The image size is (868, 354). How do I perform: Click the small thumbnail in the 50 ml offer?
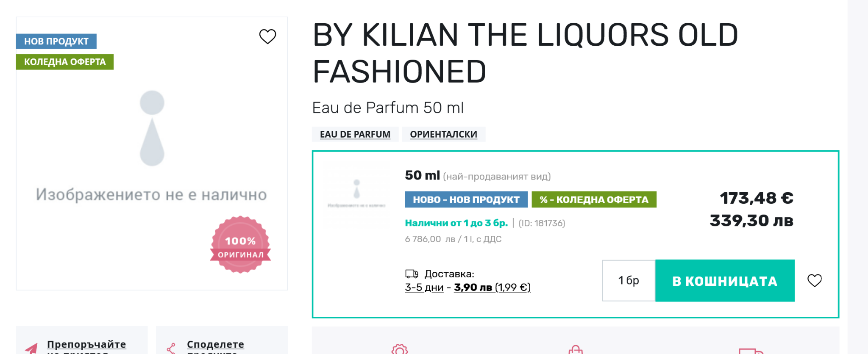(356, 194)
